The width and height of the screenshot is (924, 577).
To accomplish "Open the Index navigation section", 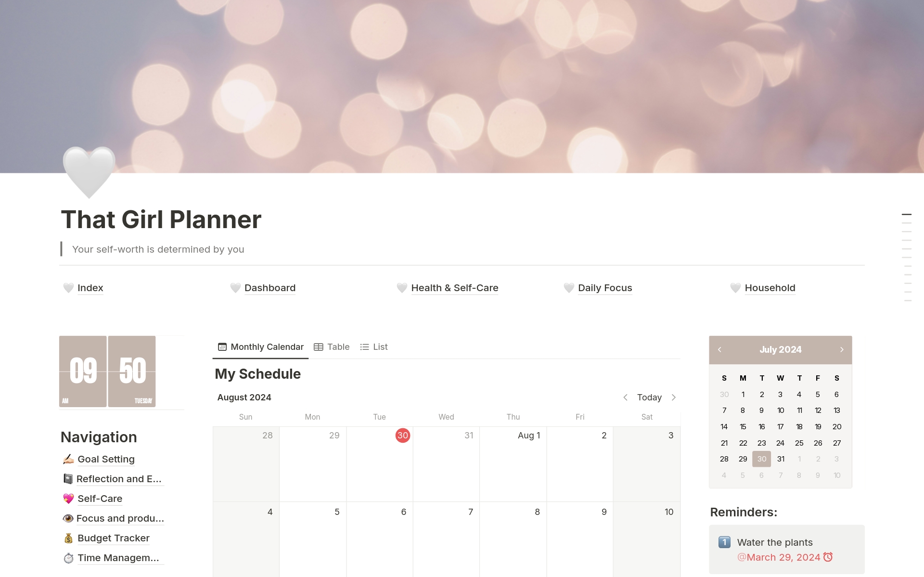I will [91, 287].
